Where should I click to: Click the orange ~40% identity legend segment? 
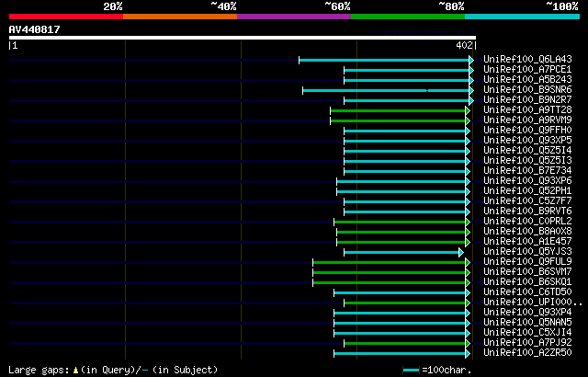(x=180, y=17)
